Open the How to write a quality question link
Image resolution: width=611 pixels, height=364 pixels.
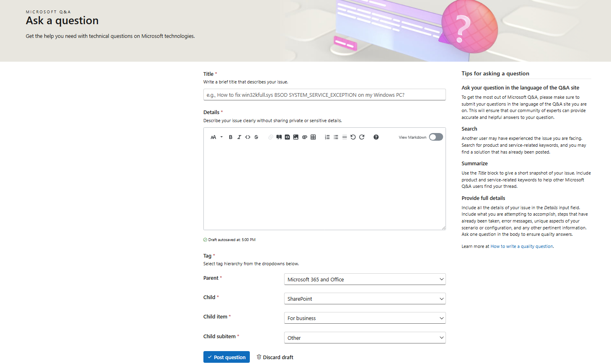tap(521, 246)
